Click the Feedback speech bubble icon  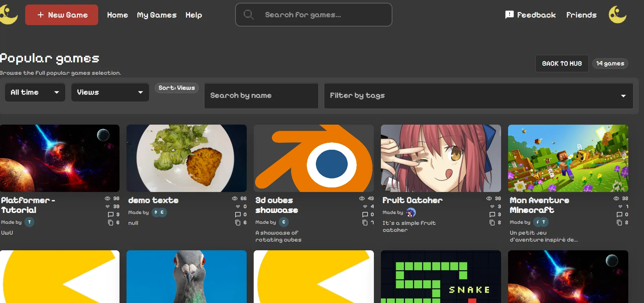(509, 15)
